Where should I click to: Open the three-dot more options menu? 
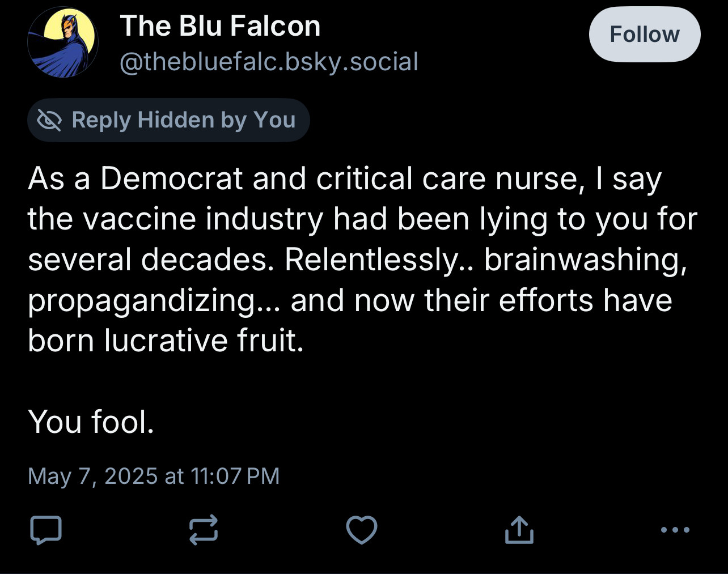point(675,530)
